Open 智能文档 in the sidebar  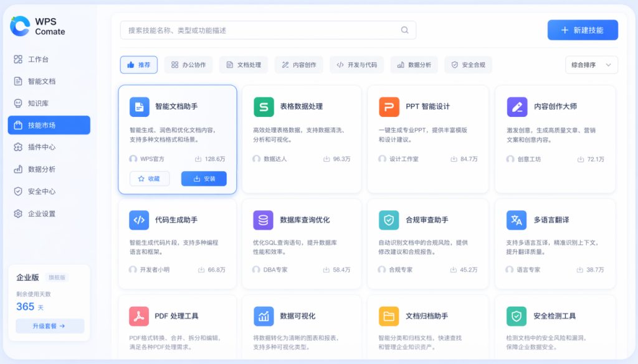coord(49,82)
